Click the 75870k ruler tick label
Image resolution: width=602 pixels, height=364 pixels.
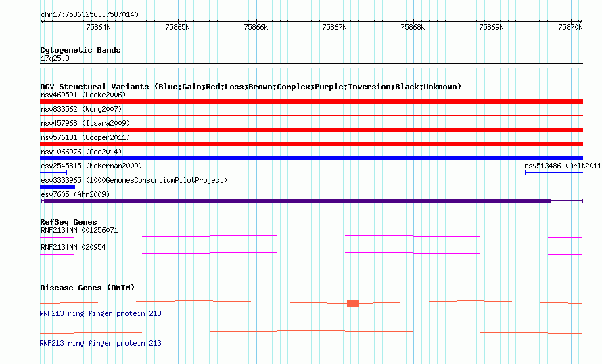pyautogui.click(x=570, y=27)
